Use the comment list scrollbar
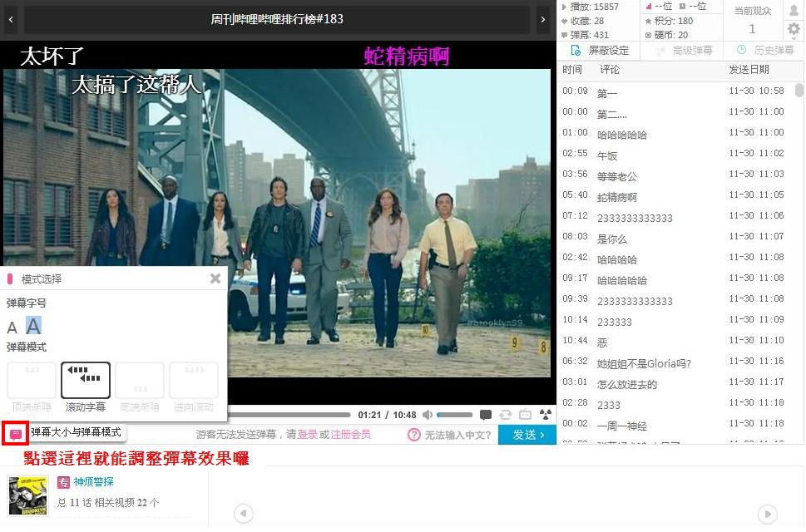This screenshot has height=532, width=806. pyautogui.click(x=799, y=91)
